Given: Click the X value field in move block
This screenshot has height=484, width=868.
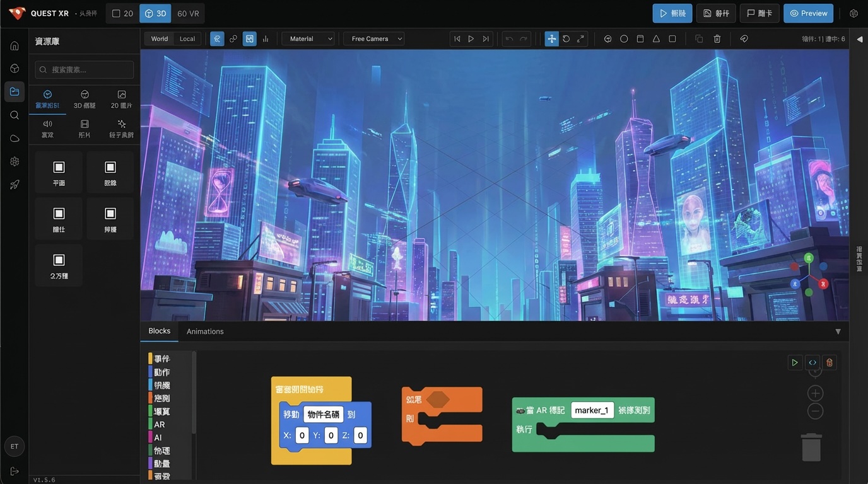Looking at the screenshot, I should (302, 435).
